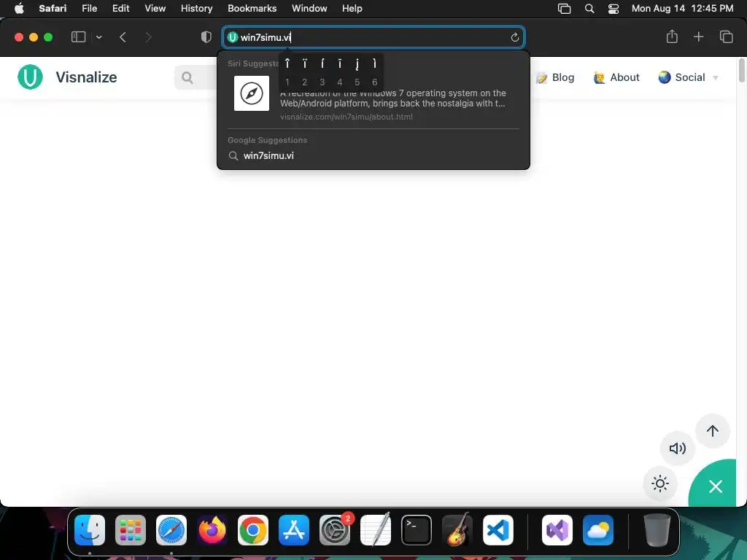Open the File menu
Image resolution: width=747 pixels, height=560 pixels.
point(89,9)
